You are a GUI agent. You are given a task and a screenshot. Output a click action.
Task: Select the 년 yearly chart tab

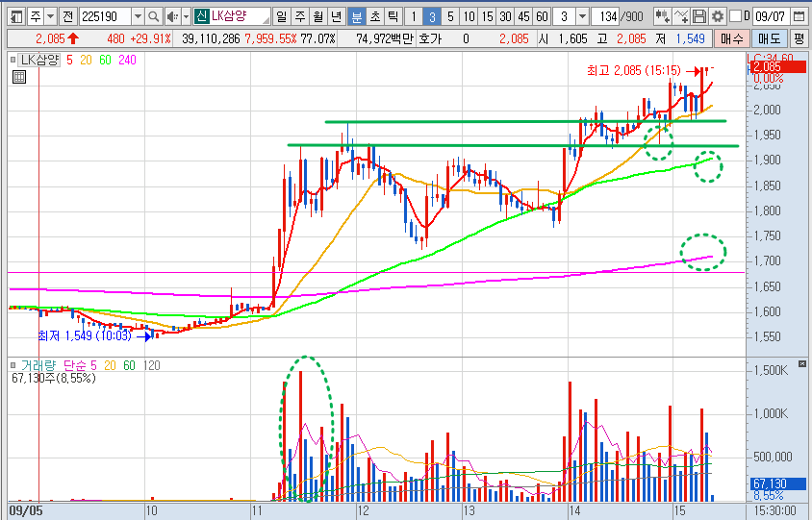click(336, 17)
